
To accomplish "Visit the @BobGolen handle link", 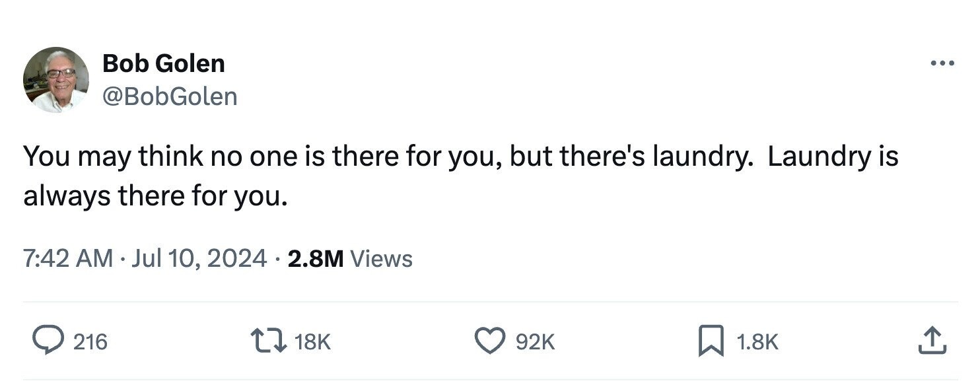I will [170, 97].
